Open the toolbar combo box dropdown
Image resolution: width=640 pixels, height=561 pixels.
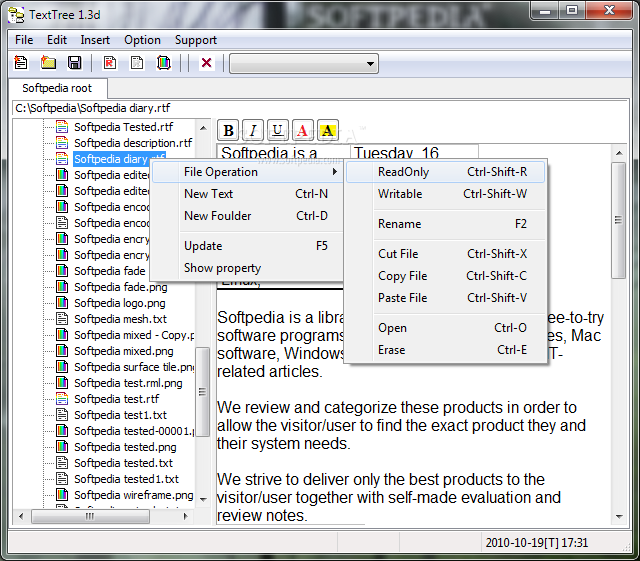pos(370,64)
